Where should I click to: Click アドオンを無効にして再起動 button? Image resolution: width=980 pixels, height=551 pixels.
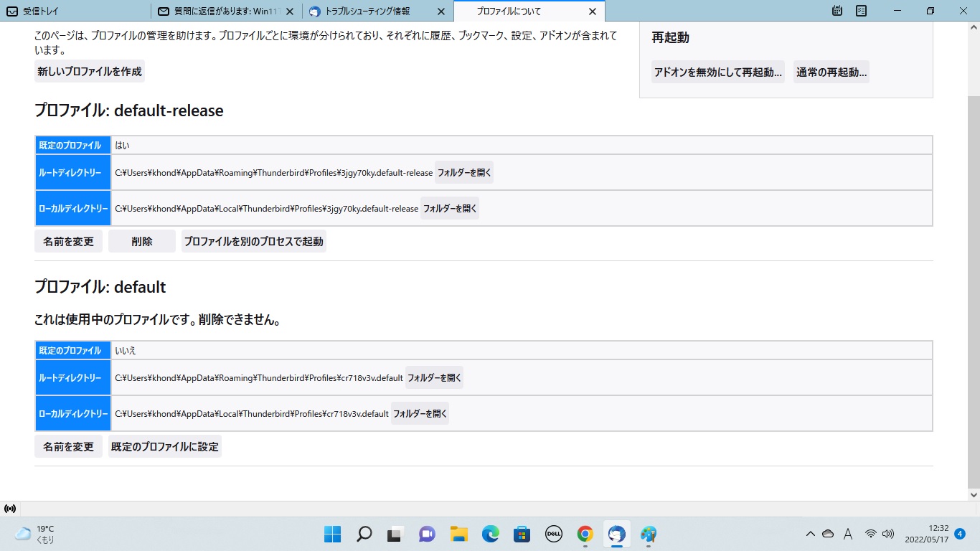click(717, 72)
